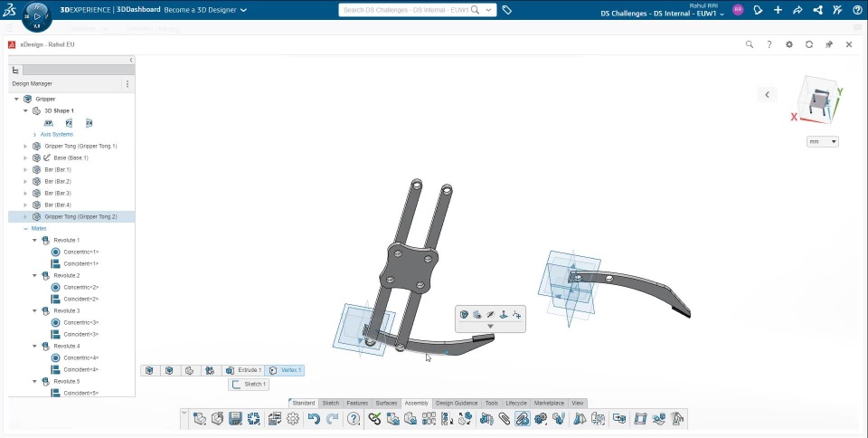This screenshot has height=438, width=868.
Task: Click the component pattern grid icon
Action: point(429,419)
